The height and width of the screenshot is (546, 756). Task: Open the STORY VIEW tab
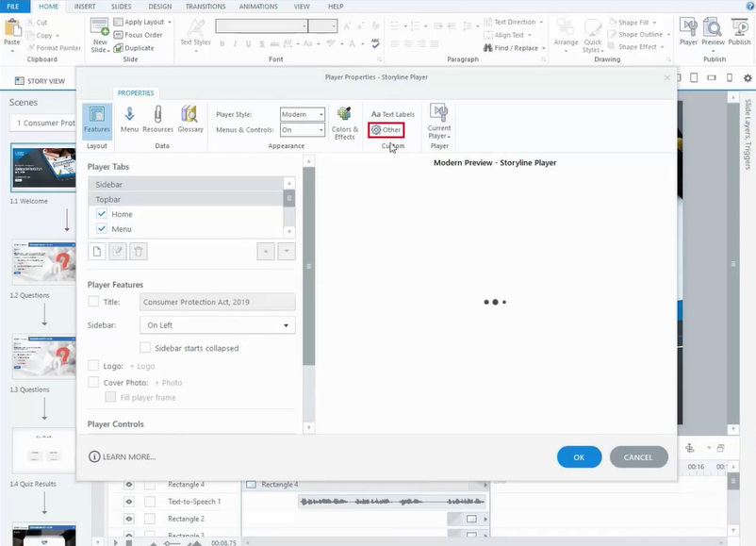pyautogui.click(x=40, y=80)
